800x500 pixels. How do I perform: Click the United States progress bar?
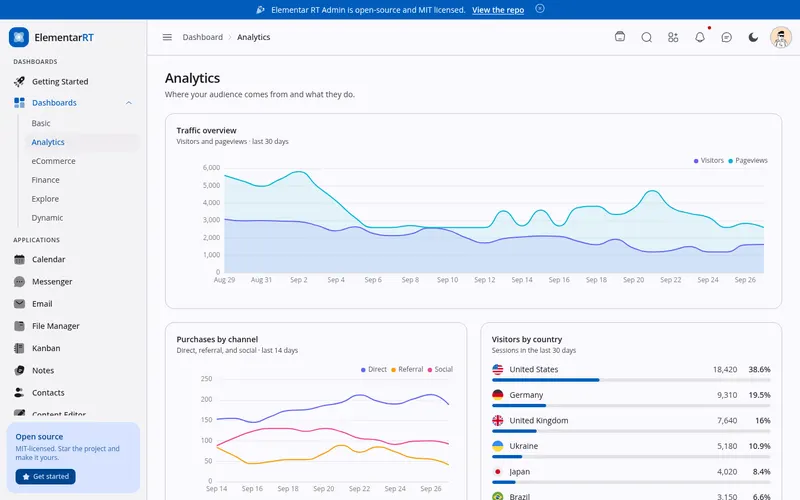click(631, 380)
